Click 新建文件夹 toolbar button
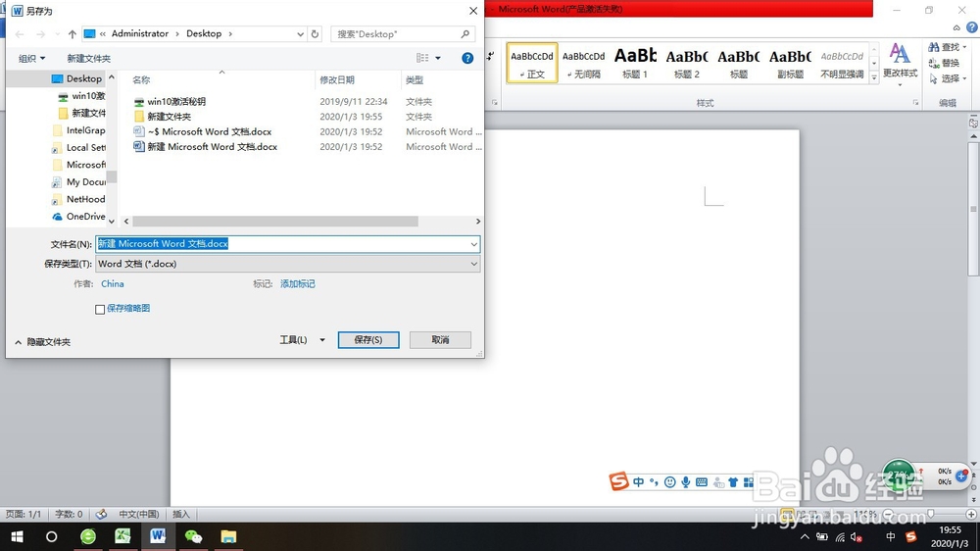 tap(89, 58)
